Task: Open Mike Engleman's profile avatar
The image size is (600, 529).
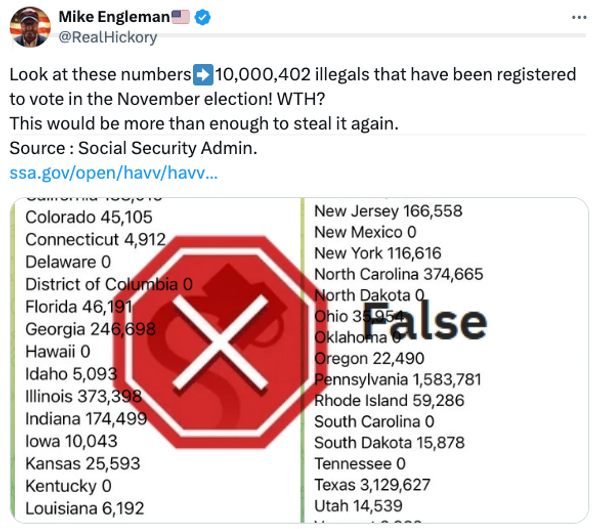Action: tap(30, 26)
